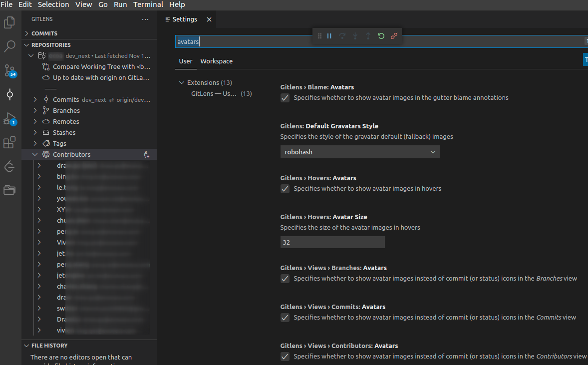Close the Settings tab
Viewport: 588px width, 365px height.
click(x=209, y=19)
